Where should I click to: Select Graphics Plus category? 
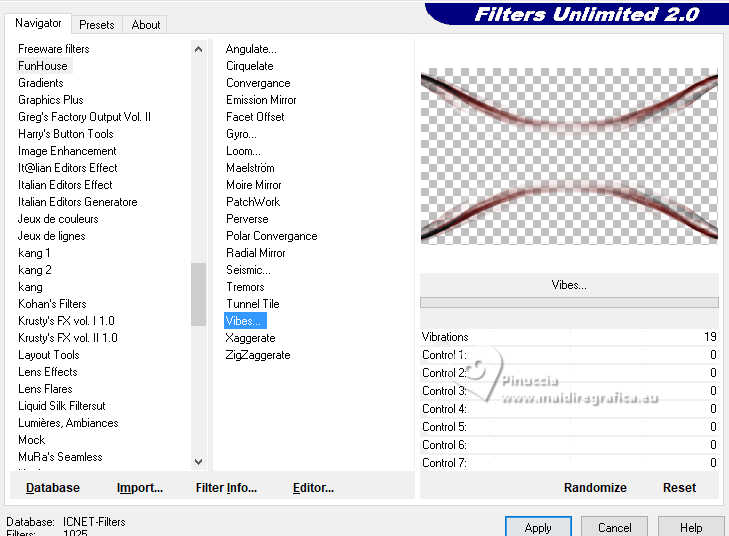click(51, 100)
